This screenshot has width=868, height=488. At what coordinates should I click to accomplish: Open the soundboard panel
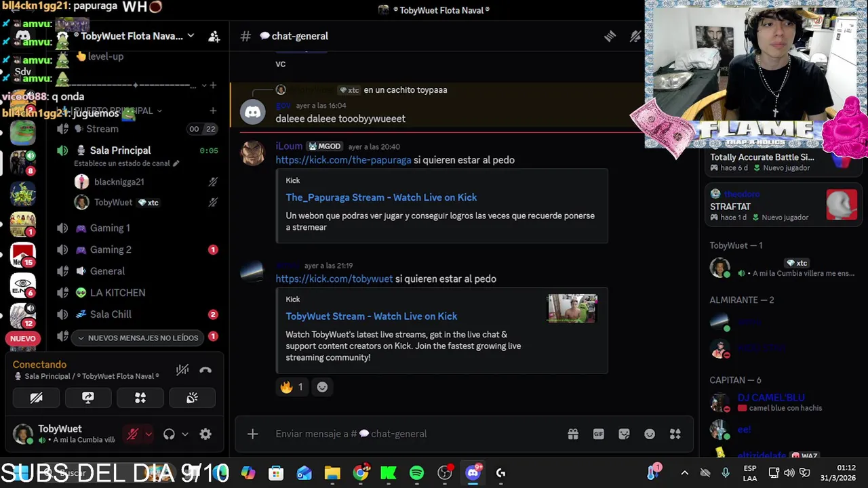click(193, 398)
